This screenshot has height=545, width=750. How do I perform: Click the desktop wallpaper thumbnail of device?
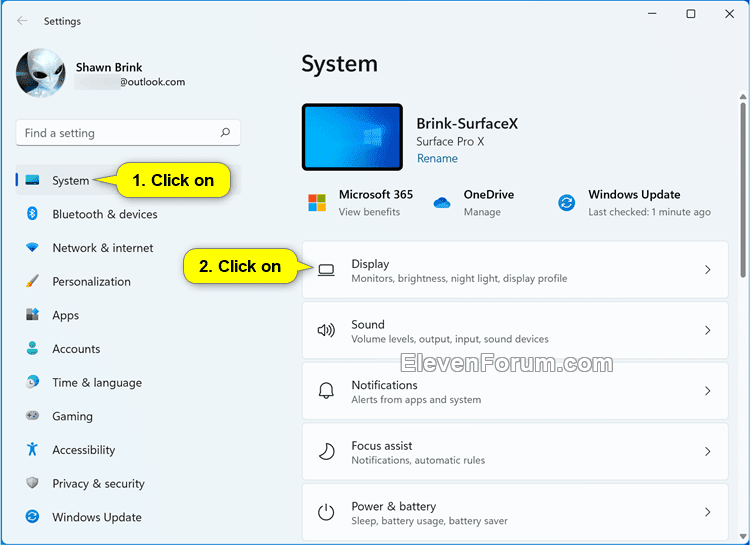click(352, 137)
